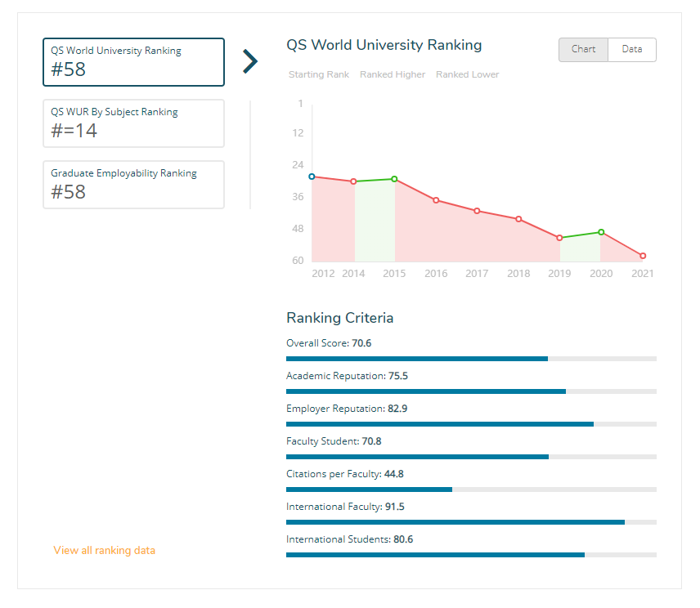Open the QS WUR By Subject Ranking card
700x608 pixels.
[x=133, y=123]
